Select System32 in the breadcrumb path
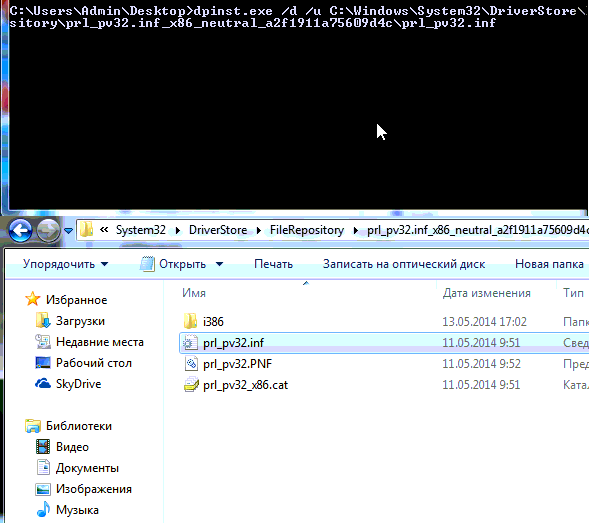The image size is (589, 523). click(141, 230)
